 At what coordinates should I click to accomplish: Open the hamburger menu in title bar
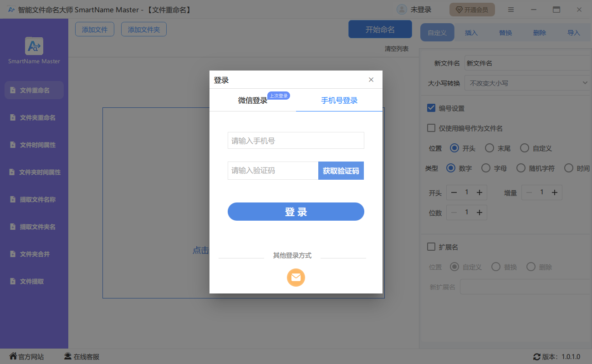coord(511,10)
